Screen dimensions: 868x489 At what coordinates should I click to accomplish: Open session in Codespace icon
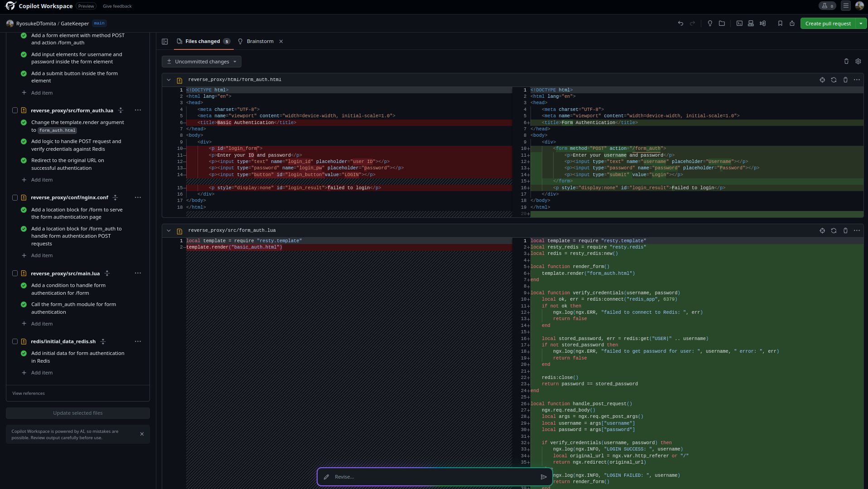[751, 24]
